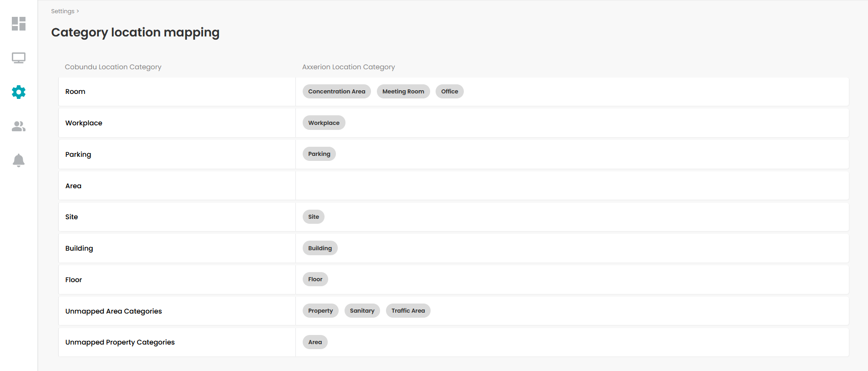The height and width of the screenshot is (371, 868).
Task: Click the Area tag under Unmapped Property
Action: (x=315, y=342)
